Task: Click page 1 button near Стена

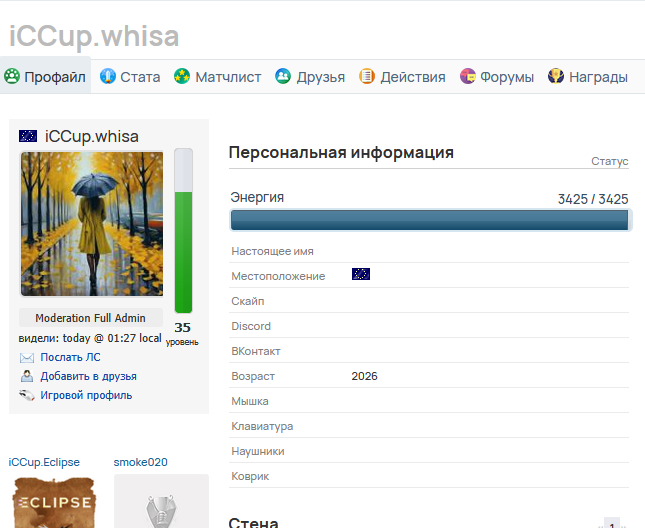Action: pyautogui.click(x=612, y=523)
